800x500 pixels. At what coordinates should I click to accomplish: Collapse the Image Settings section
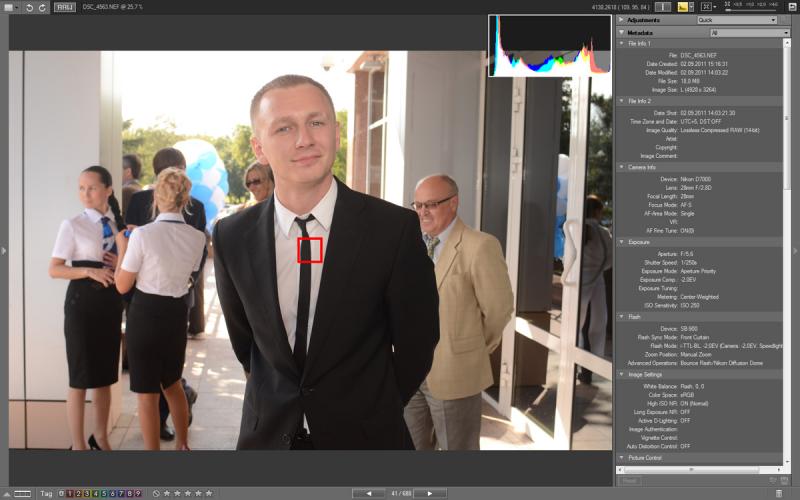(621, 374)
